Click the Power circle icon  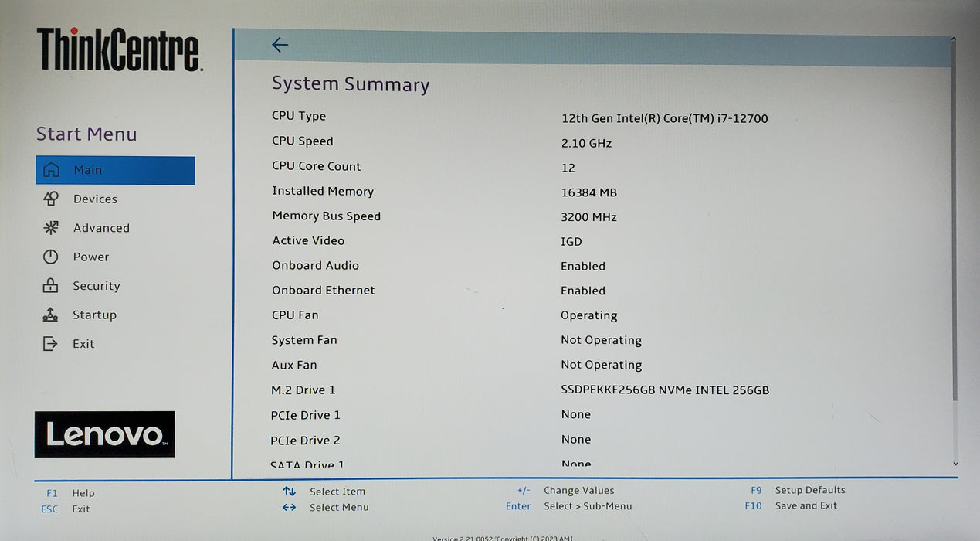coord(51,257)
